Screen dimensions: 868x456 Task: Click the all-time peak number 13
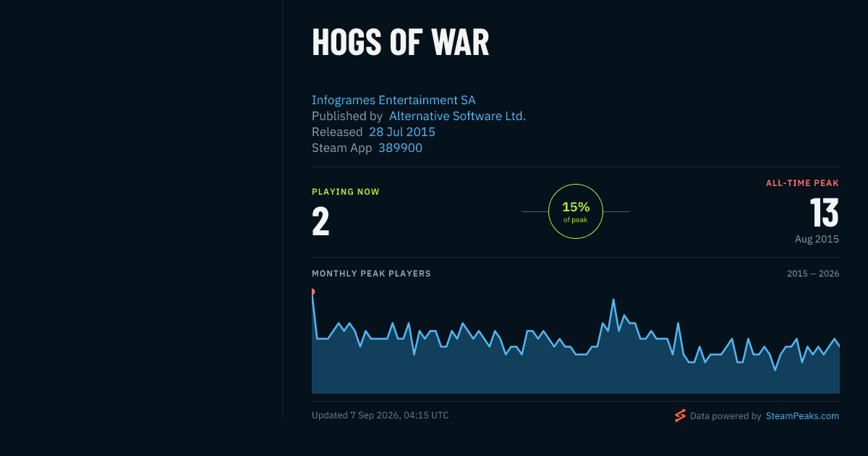point(824,213)
